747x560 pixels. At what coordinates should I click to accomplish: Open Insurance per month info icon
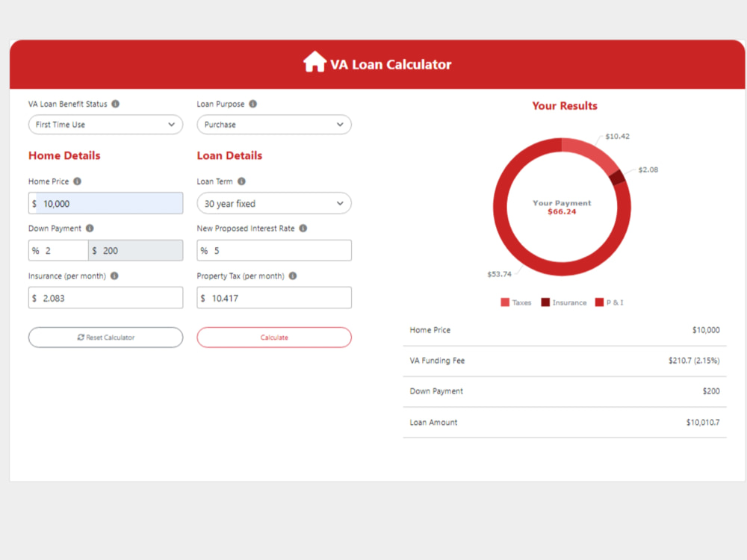tap(114, 276)
